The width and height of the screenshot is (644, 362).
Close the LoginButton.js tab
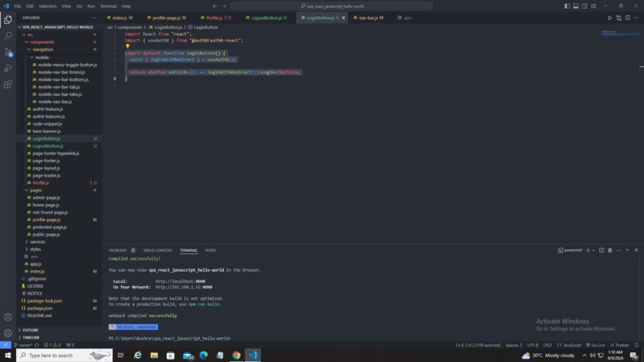click(344, 18)
